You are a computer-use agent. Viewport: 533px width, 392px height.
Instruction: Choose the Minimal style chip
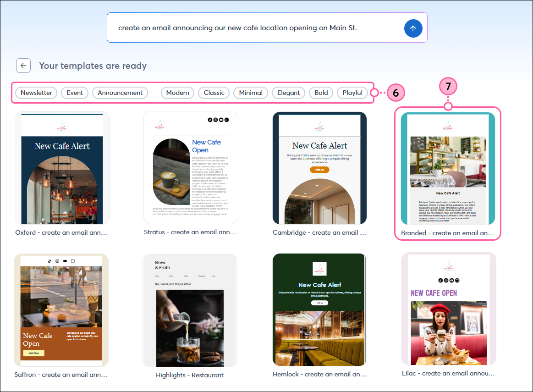(x=251, y=93)
